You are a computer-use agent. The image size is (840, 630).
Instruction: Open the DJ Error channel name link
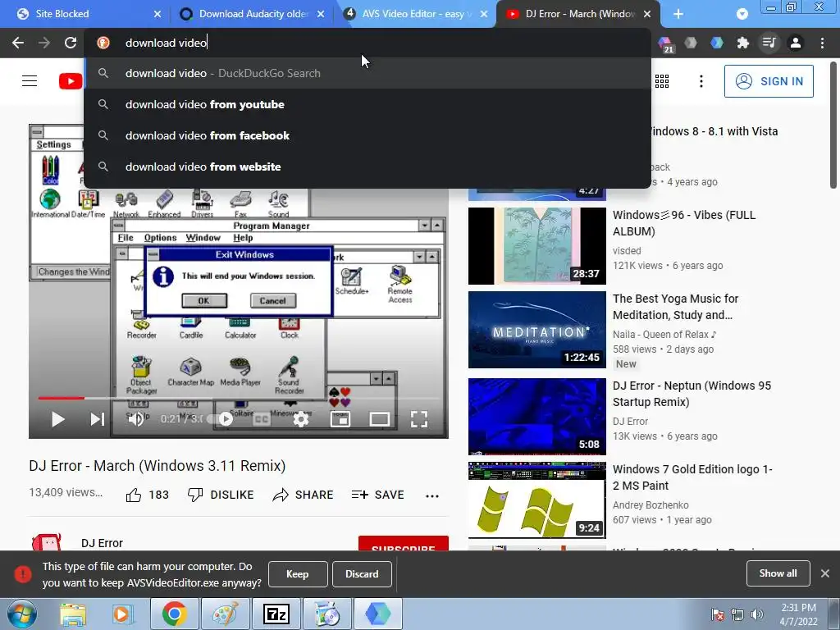point(102,543)
